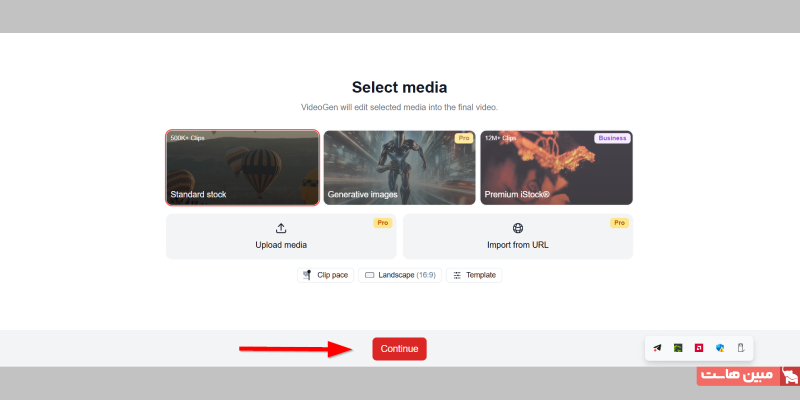Click the Pro badge on Import from URL
The width and height of the screenshot is (800, 400).
[619, 223]
